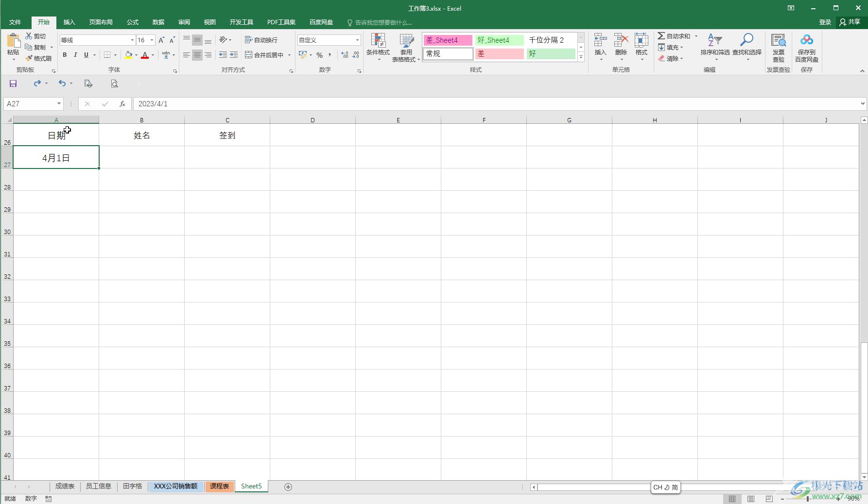868x504 pixels.
Task: Expand the cell styles gallery
Action: (581, 57)
